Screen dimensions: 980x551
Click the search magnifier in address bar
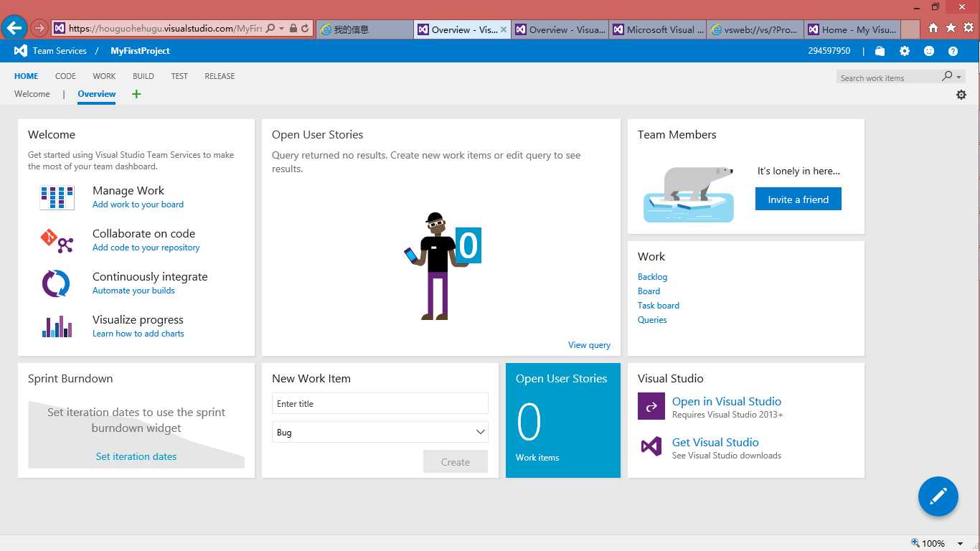tap(270, 29)
